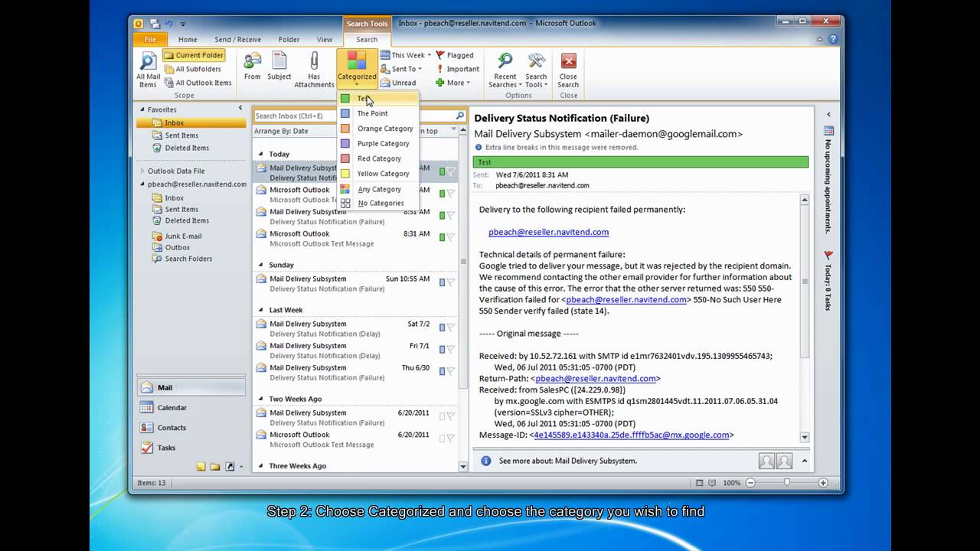980x551 pixels.
Task: Choose Purple Category from the menu
Action: coord(378,143)
